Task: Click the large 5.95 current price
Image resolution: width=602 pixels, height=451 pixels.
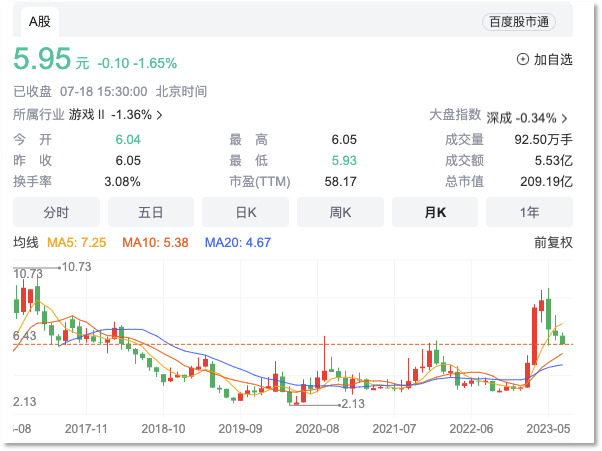Action: (x=41, y=60)
